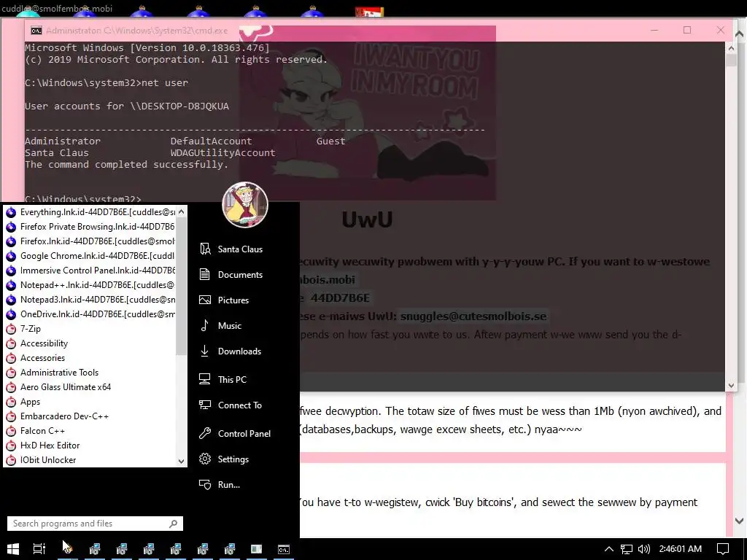Click the cmd window scrollbar thumb

pyautogui.click(x=731, y=61)
